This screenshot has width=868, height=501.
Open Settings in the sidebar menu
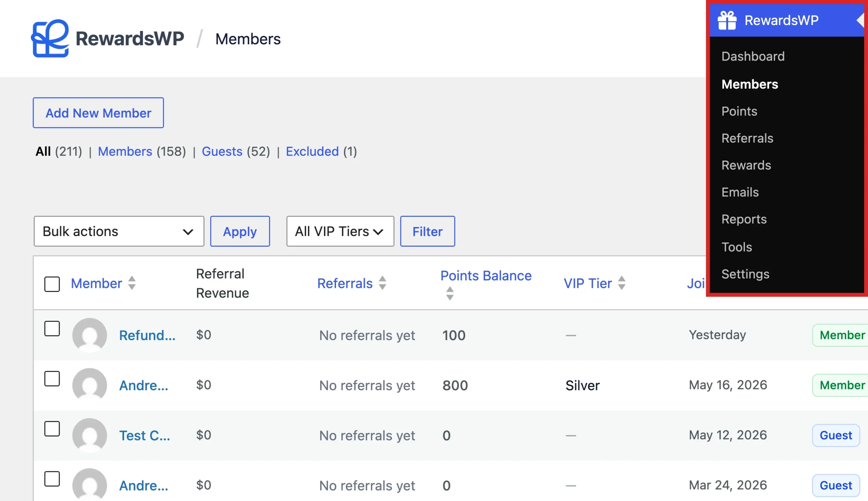(x=745, y=274)
